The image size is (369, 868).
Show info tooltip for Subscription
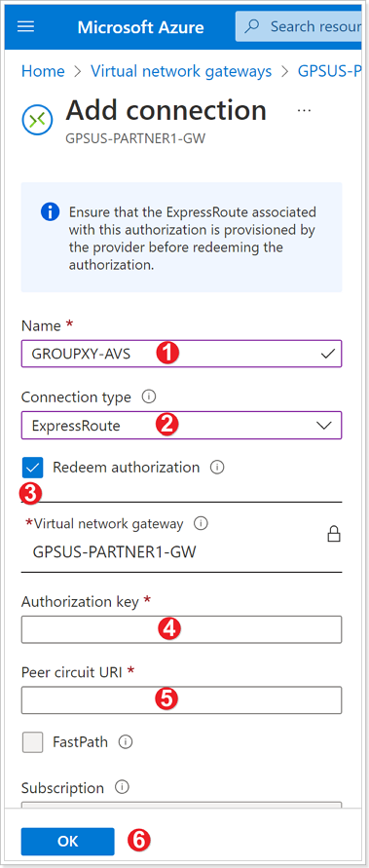122,786
